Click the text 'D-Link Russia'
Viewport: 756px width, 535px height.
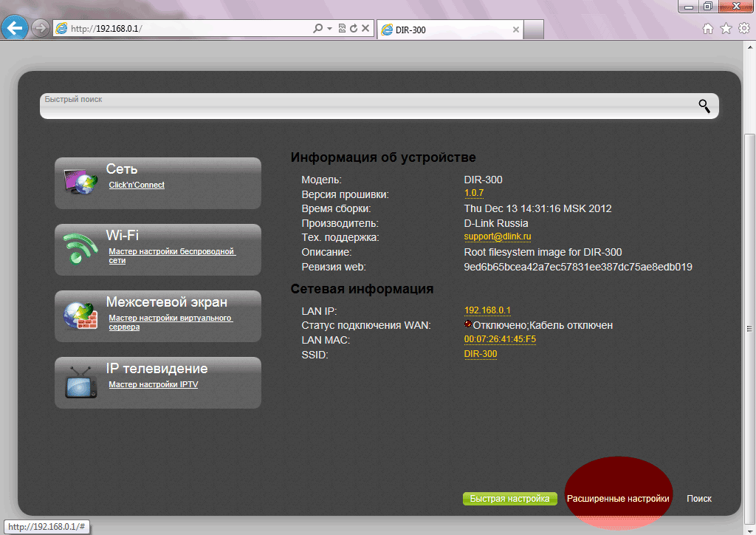(x=496, y=223)
